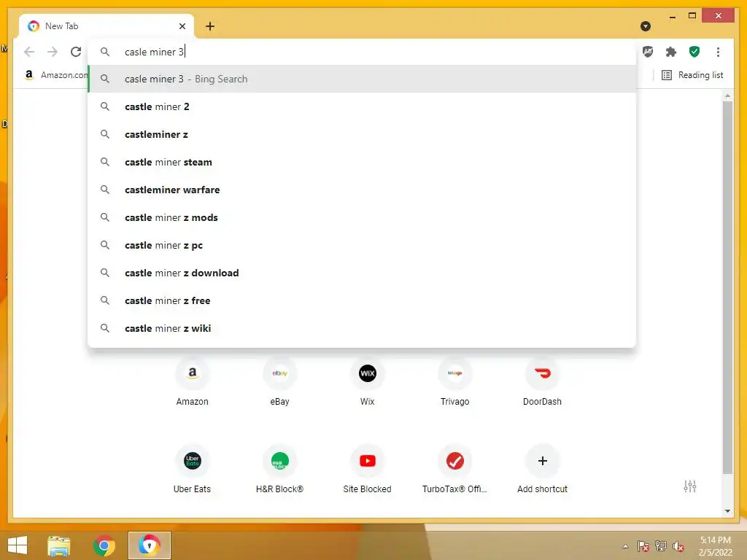
Task: Click the muted volume tray icon
Action: click(678, 546)
